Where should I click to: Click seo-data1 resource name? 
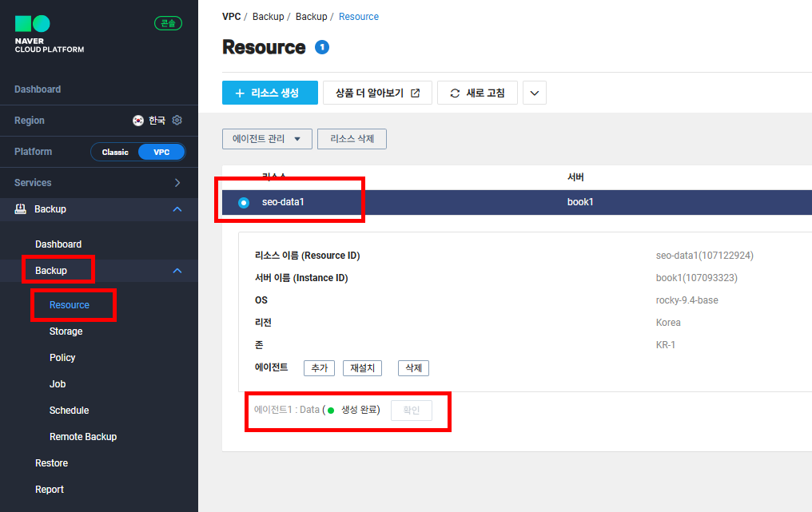click(283, 202)
